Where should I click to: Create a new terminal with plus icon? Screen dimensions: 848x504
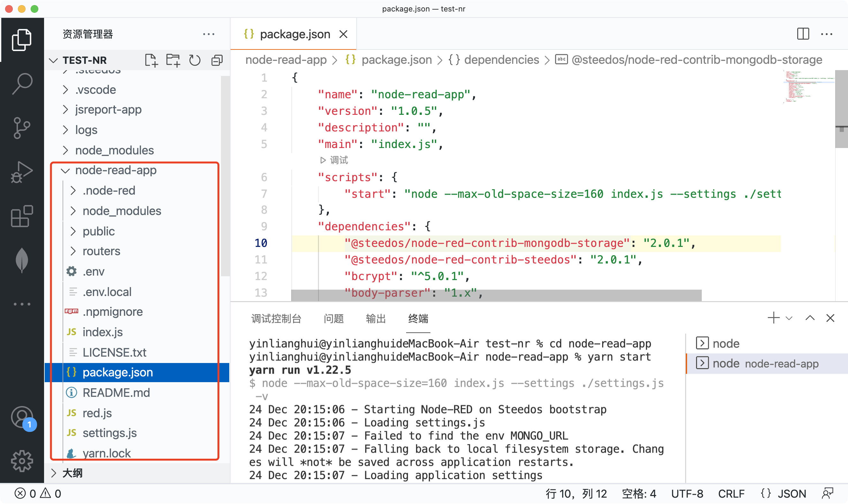click(773, 318)
